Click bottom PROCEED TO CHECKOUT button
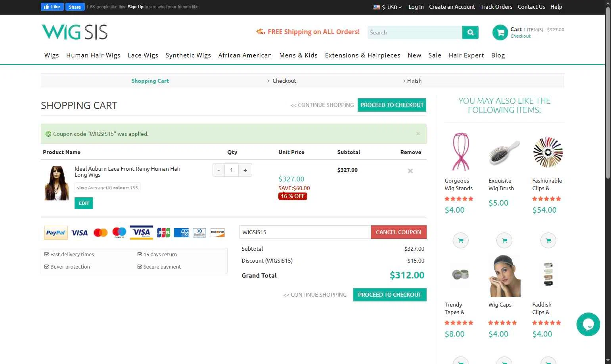The height and width of the screenshot is (364, 611). pyautogui.click(x=389, y=295)
